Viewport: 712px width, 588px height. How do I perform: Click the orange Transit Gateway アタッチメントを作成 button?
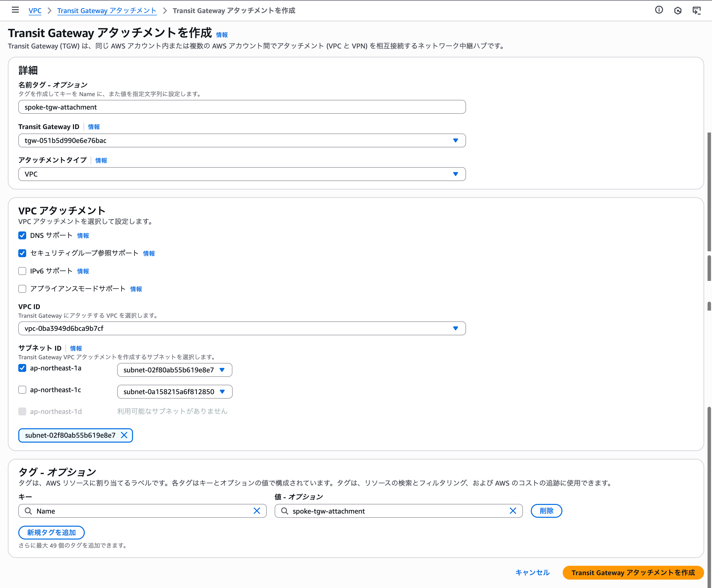pyautogui.click(x=633, y=572)
